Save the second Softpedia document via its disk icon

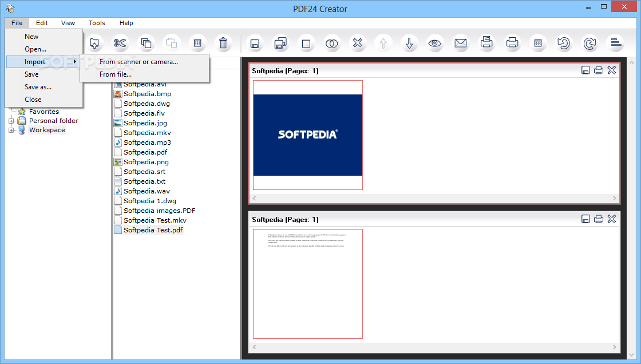pyautogui.click(x=585, y=219)
